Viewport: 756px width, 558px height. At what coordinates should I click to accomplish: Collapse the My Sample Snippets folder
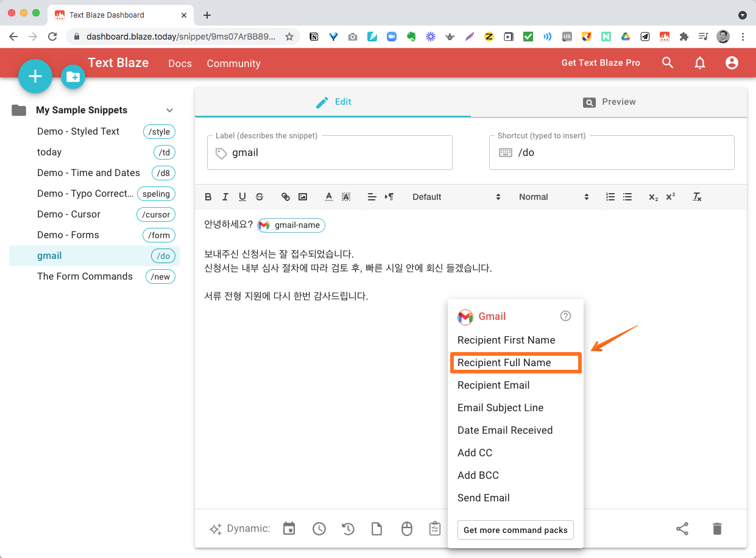pyautogui.click(x=170, y=110)
